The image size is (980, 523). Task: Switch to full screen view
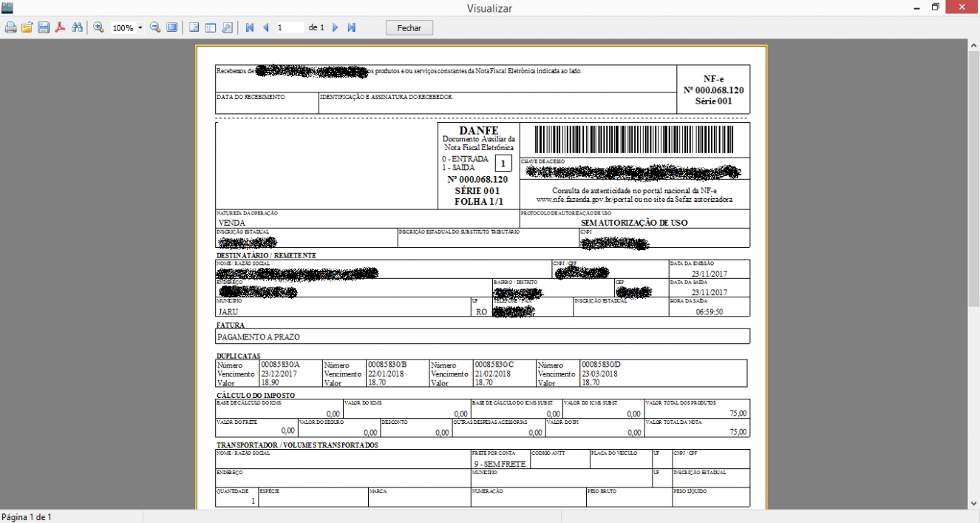click(171, 27)
